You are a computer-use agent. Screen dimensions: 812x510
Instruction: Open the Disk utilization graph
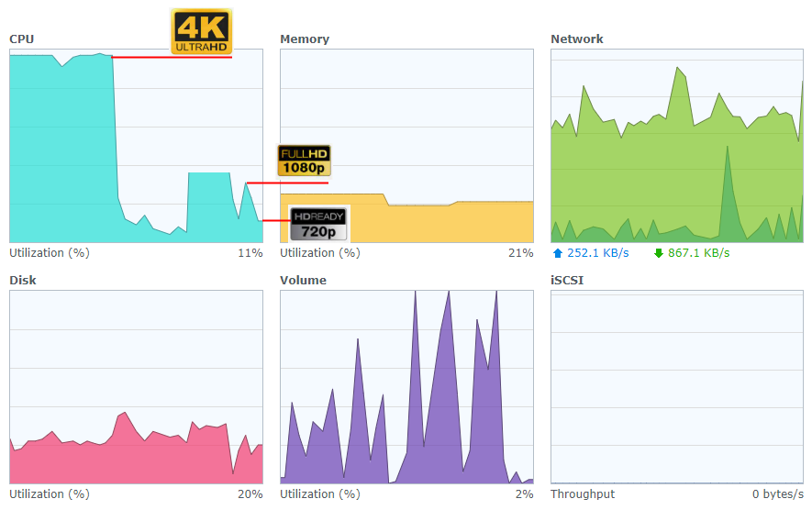(136, 387)
